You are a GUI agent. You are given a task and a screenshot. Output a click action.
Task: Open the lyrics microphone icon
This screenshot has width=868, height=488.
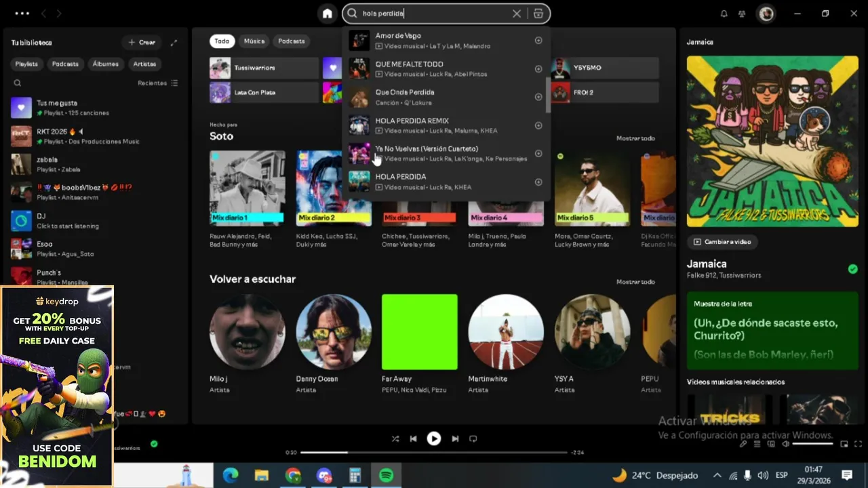743,444
